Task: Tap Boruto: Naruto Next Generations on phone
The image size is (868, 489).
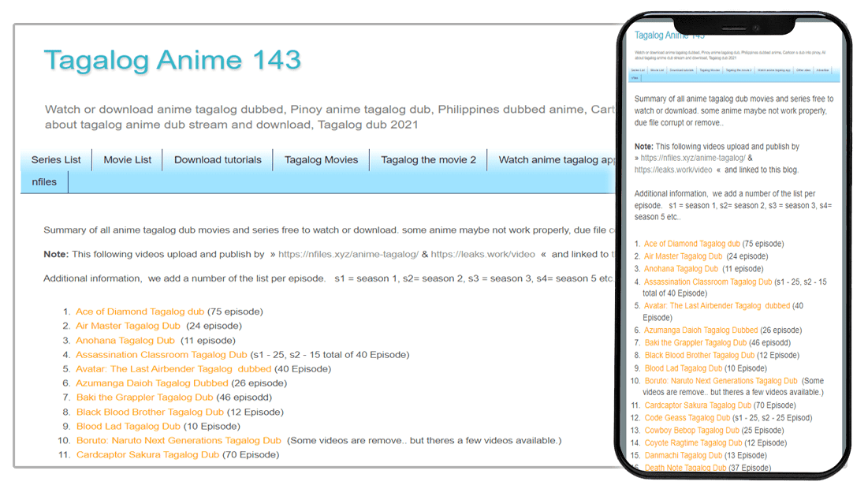Action: coord(721,381)
